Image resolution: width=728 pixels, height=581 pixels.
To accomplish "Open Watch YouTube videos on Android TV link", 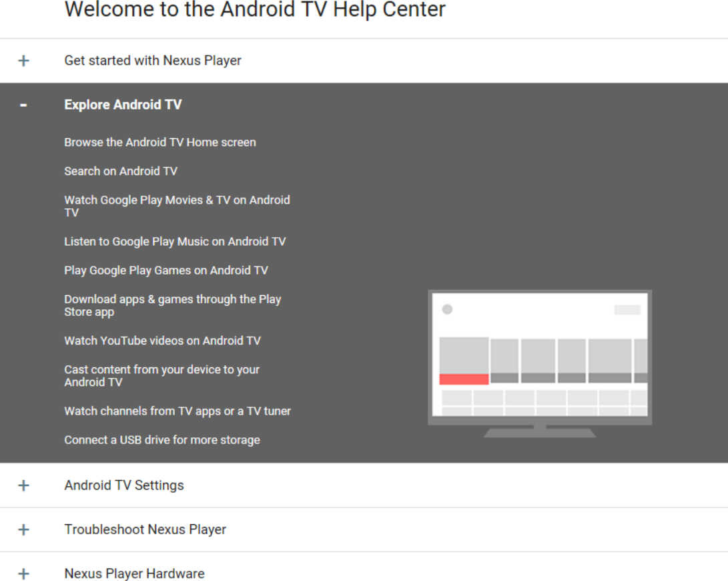I will click(x=163, y=341).
